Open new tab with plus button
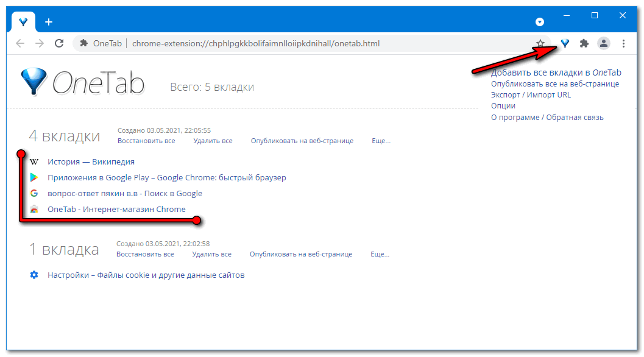 pos(49,22)
